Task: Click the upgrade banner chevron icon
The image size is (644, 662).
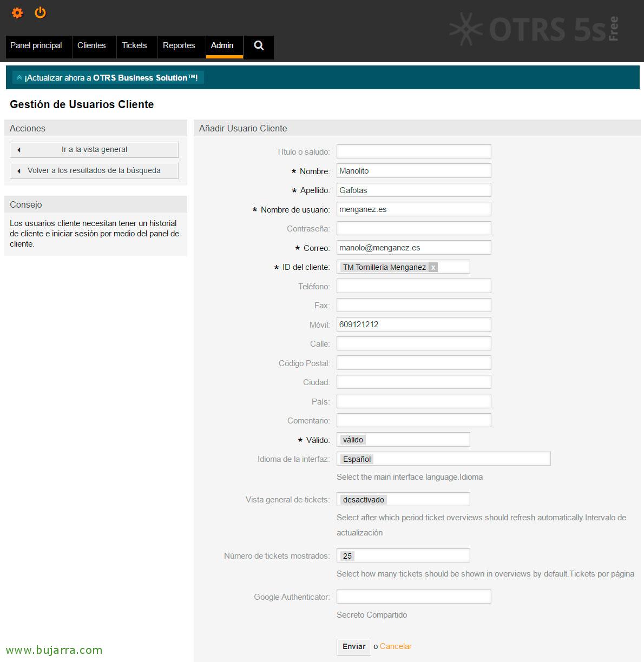Action: pos(19,78)
